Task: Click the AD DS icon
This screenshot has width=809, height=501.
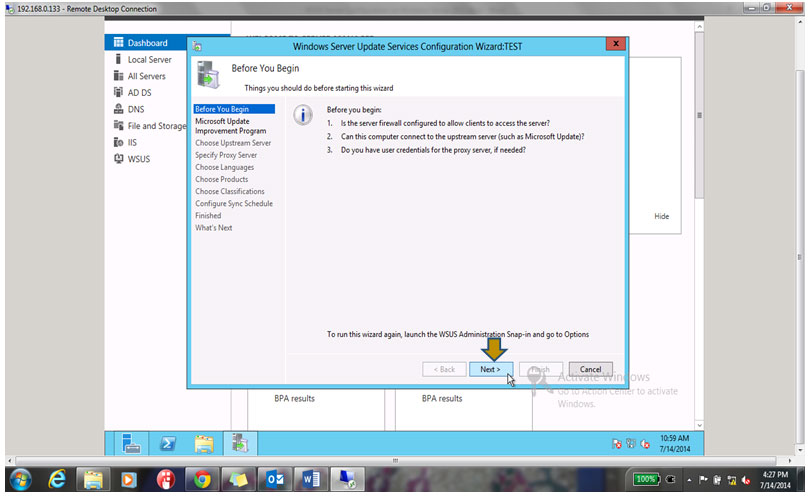Action: click(x=119, y=92)
